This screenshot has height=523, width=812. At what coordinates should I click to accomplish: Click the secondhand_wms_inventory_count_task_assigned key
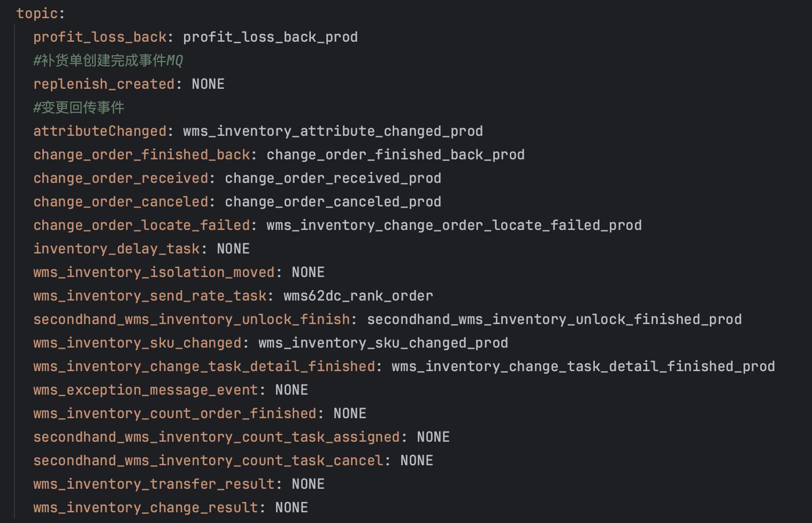tap(217, 437)
